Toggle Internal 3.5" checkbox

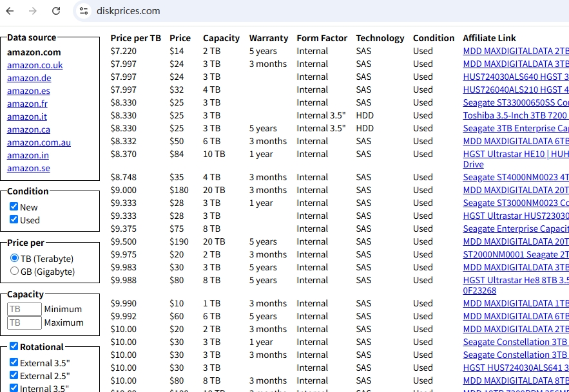coord(14,388)
